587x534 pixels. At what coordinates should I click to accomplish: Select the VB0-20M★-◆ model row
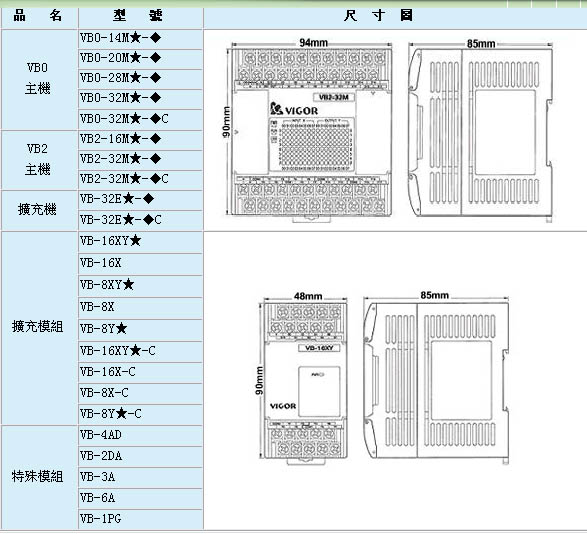140,58
